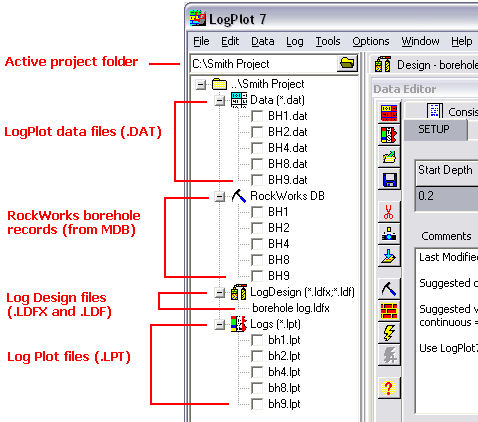This screenshot has height=422, width=478.
Task: Check the BH8.dat checkbox
Action: pos(257,164)
